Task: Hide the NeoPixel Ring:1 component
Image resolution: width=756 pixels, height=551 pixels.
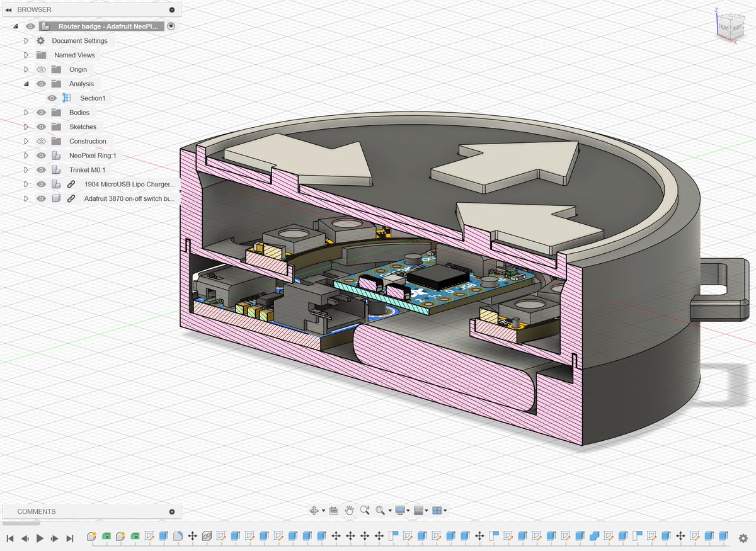Action: (x=41, y=156)
